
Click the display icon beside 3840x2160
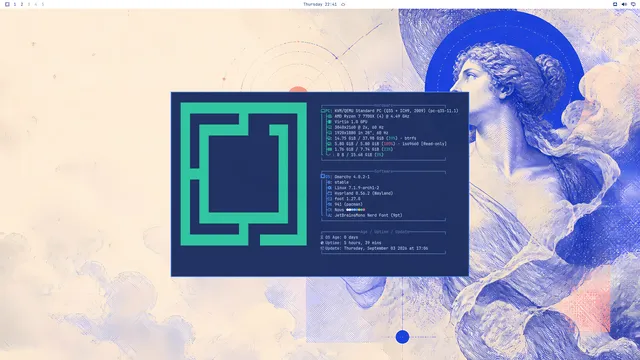coord(330,127)
